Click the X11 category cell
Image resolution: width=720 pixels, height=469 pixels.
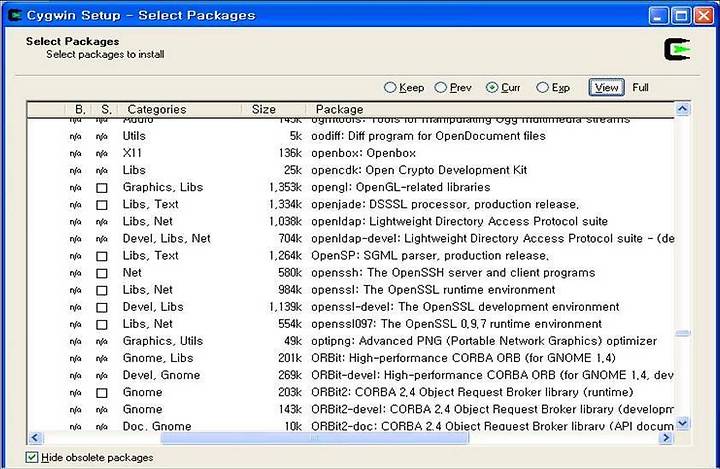(132, 153)
